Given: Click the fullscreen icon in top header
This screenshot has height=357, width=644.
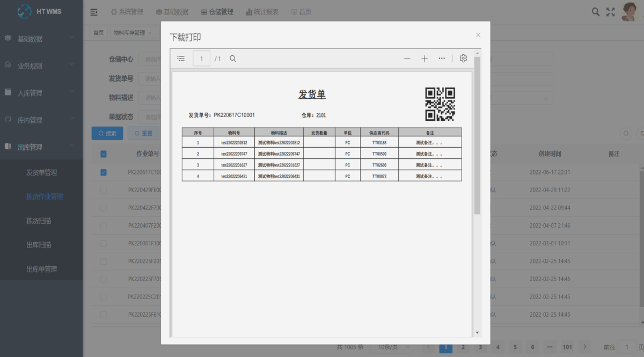Looking at the screenshot, I should click(610, 12).
